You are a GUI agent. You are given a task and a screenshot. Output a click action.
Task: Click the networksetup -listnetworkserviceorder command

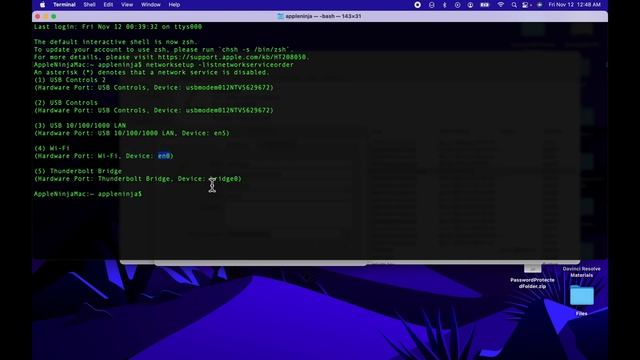click(220, 65)
